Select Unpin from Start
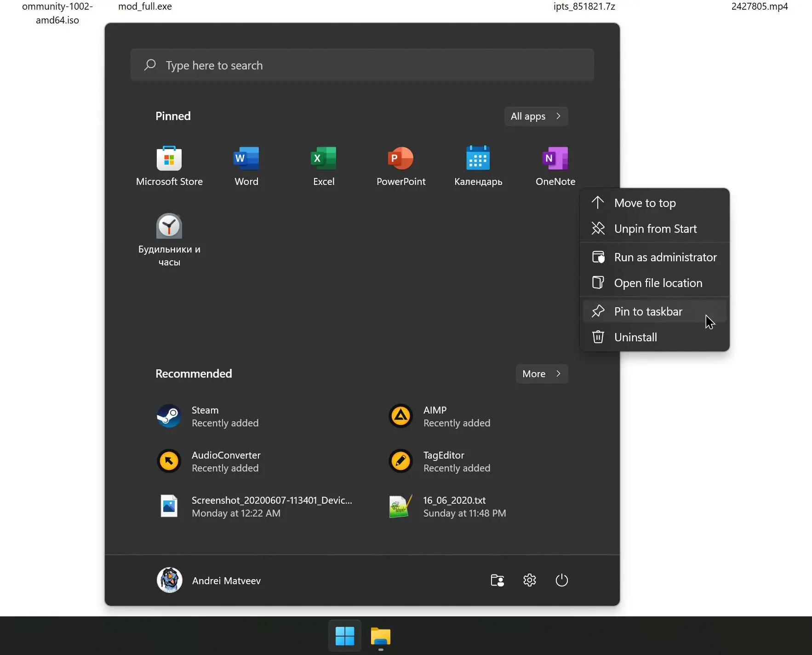Viewport: 812px width, 655px height. point(655,229)
